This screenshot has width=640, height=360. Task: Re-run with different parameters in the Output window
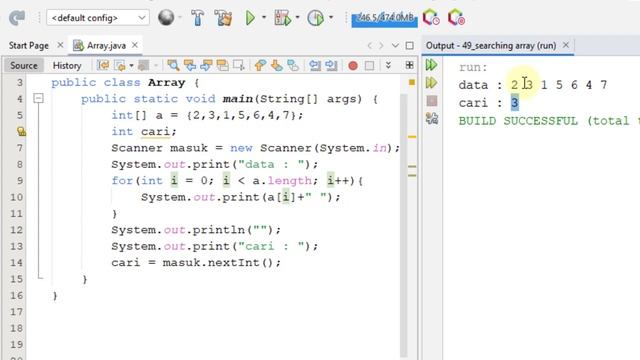click(431, 83)
